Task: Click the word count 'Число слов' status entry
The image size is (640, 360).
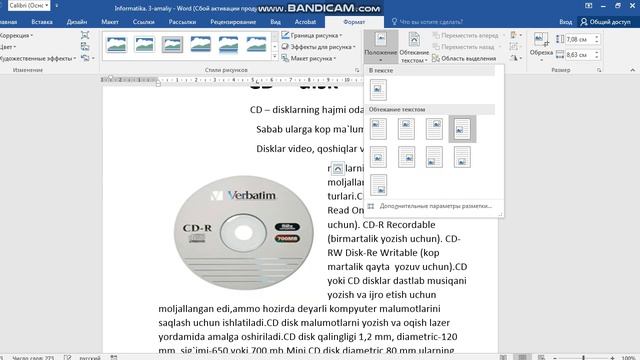Action: coord(33,358)
